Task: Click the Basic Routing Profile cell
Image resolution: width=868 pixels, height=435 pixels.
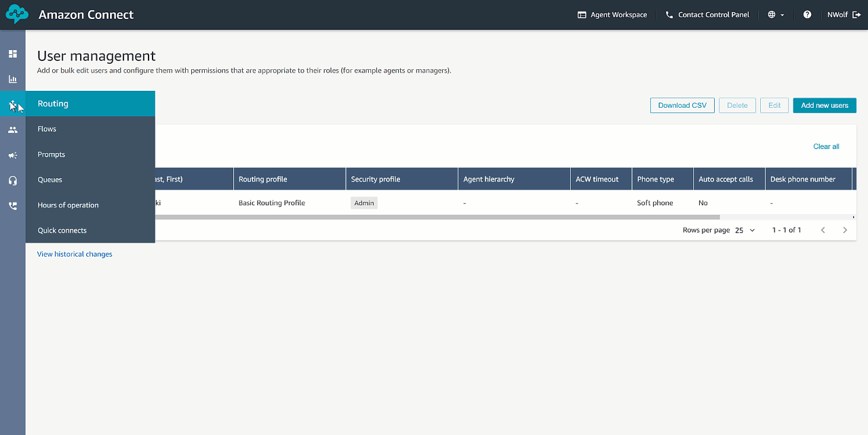Action: pyautogui.click(x=272, y=203)
